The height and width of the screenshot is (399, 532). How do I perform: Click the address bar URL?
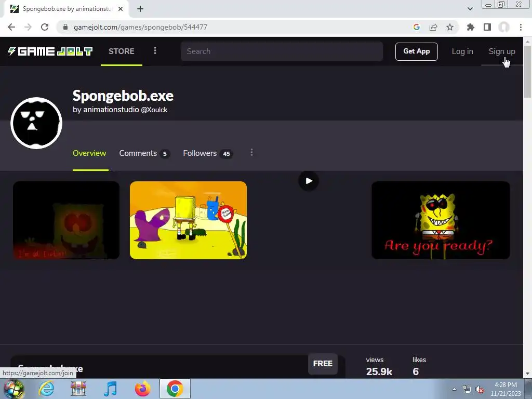(x=140, y=27)
